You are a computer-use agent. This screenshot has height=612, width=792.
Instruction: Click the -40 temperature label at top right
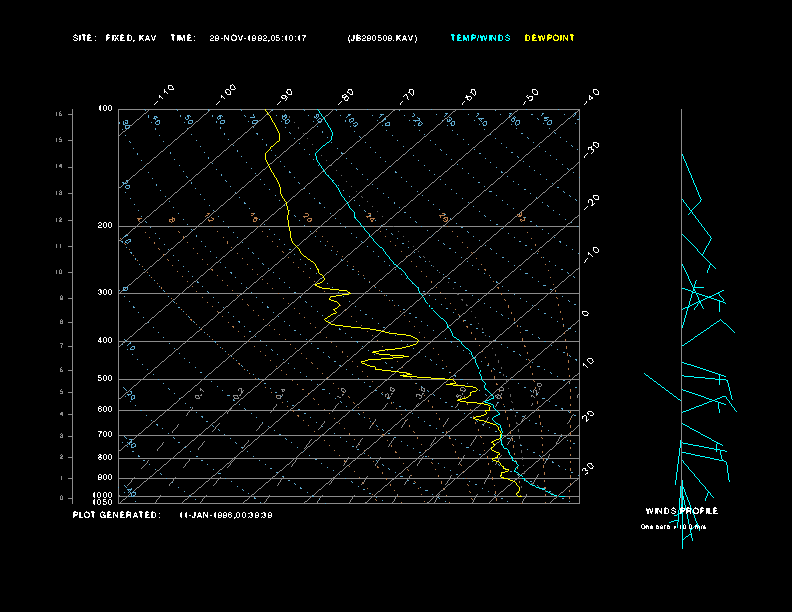point(591,95)
